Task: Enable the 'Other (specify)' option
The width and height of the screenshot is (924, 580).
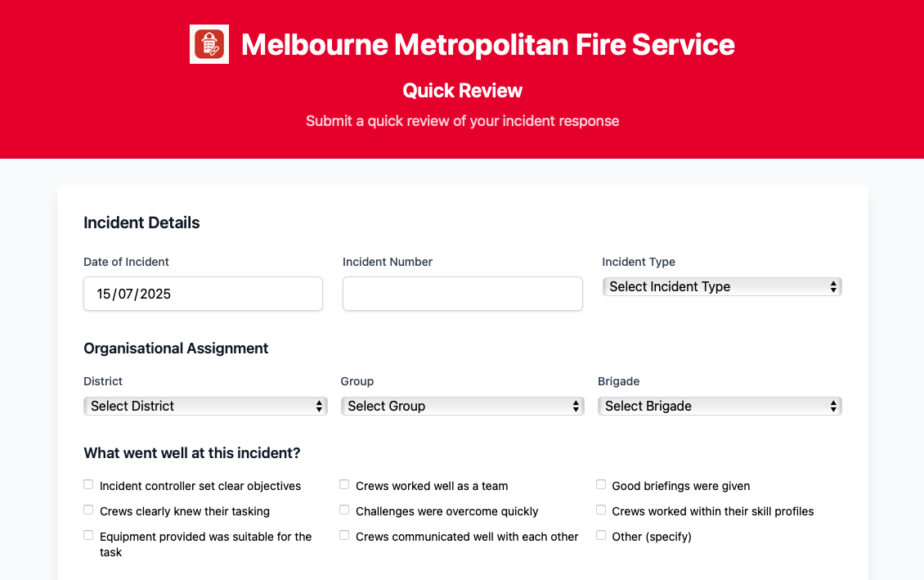Action: 601,535
